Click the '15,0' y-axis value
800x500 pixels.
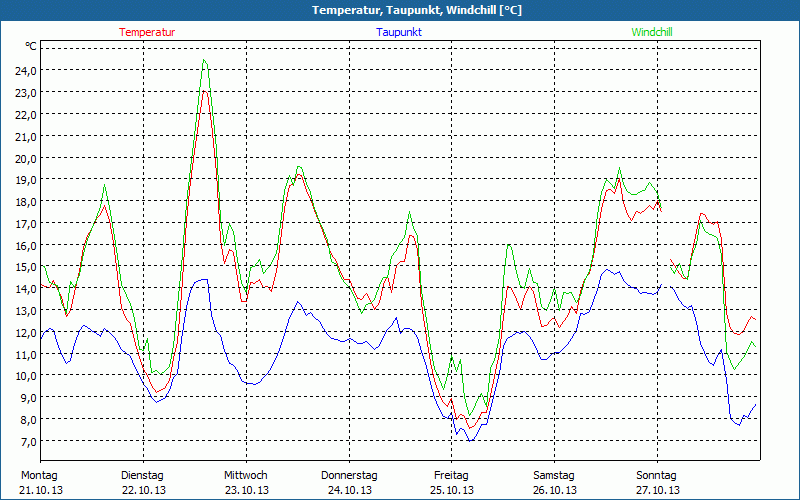click(x=26, y=267)
